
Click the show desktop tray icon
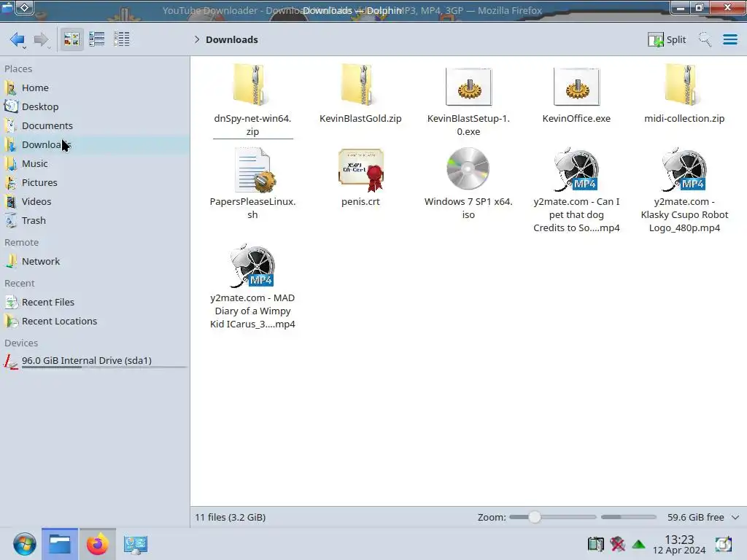[x=723, y=544]
